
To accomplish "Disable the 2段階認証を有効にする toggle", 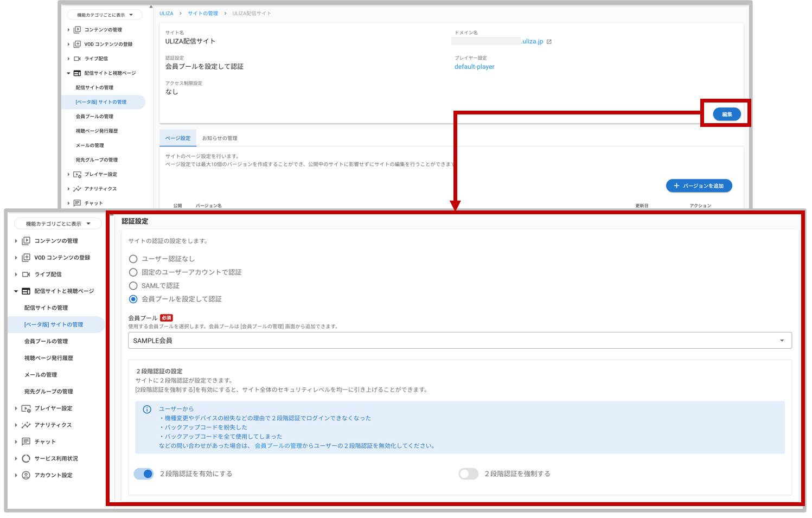I will [x=144, y=474].
